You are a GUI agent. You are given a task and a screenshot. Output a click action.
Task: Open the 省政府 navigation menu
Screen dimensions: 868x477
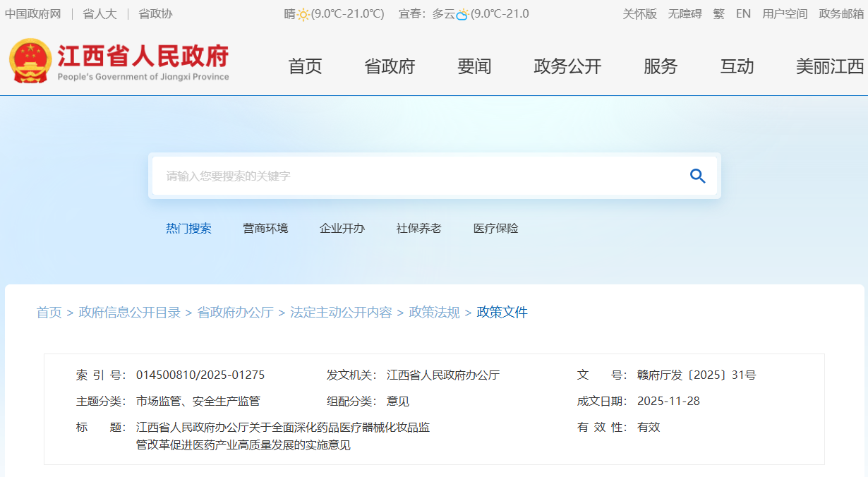click(x=390, y=66)
